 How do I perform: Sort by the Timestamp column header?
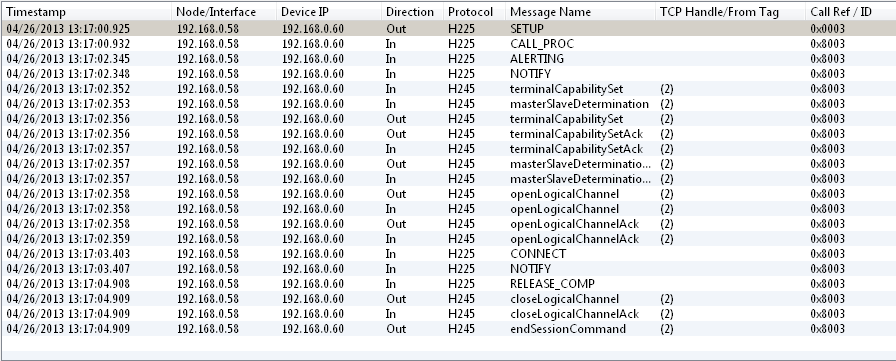86,12
